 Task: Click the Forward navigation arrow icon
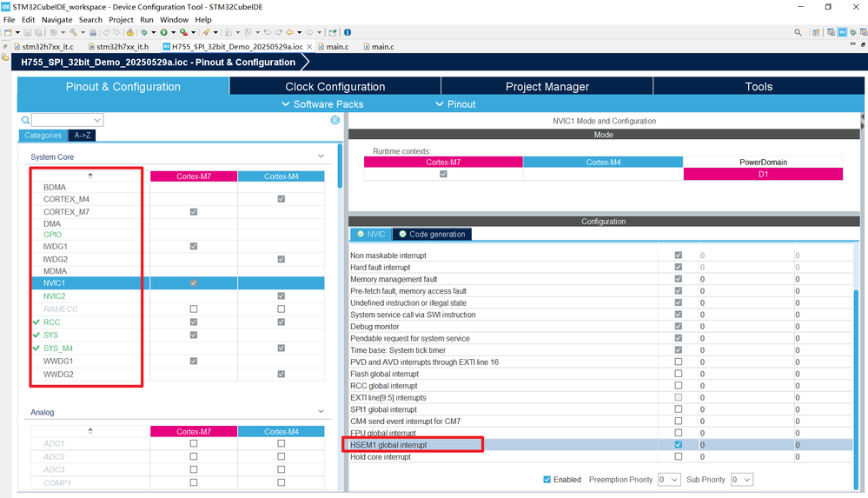coord(310,32)
